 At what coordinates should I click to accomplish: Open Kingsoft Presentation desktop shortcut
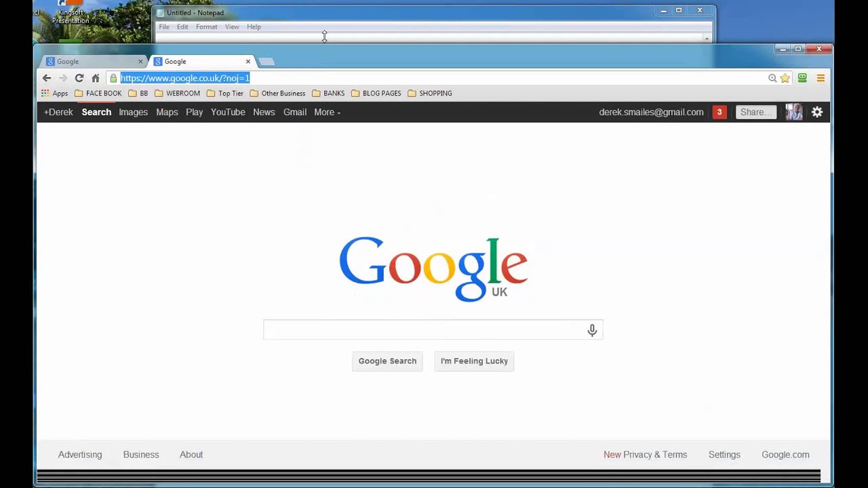coord(71,14)
